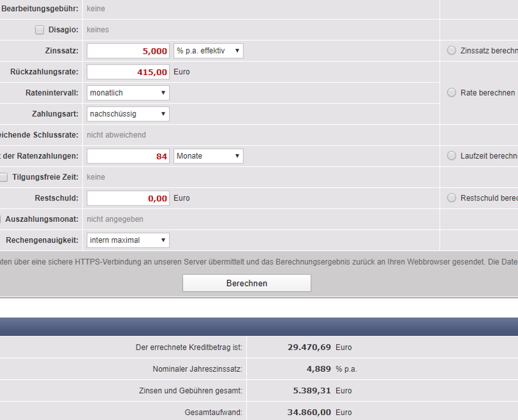Open the '% p.a. effektiv' interest type dropdown

tap(208, 51)
